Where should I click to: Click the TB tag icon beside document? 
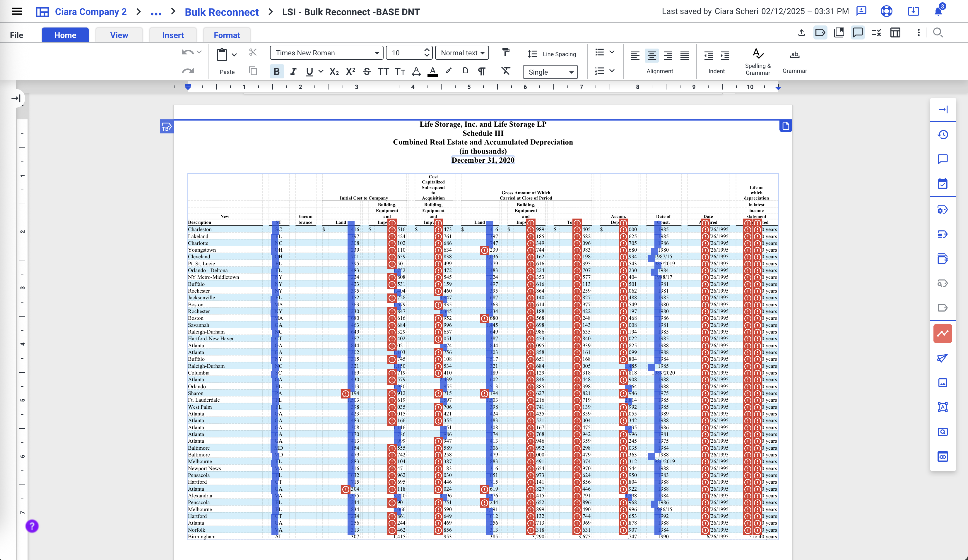click(x=166, y=127)
